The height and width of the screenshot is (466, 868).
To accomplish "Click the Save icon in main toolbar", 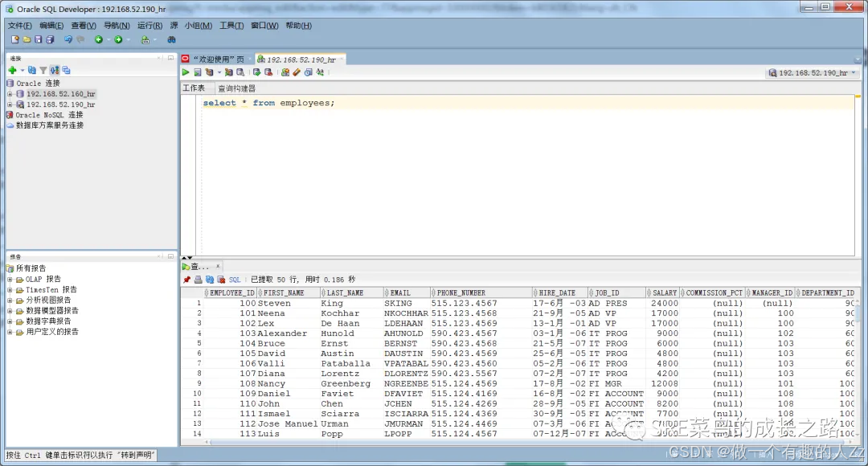I will click(39, 39).
